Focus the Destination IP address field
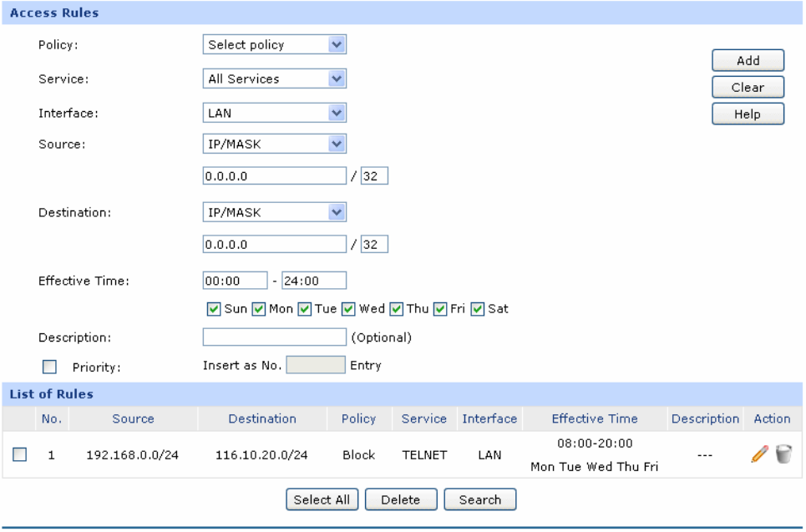Image resolution: width=806 pixels, height=532 pixels. [x=275, y=244]
